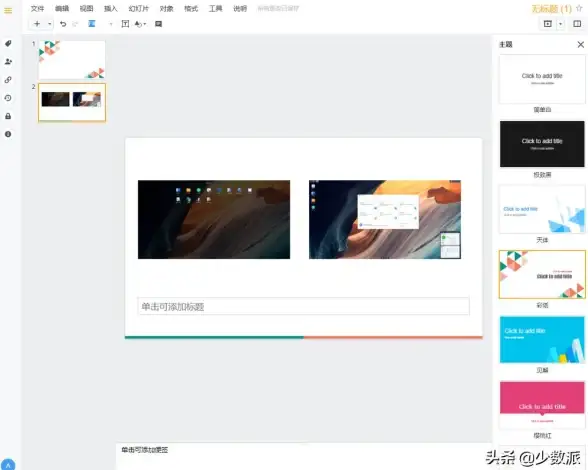Apply the 天体 blue theme
The image size is (588, 470).
pyautogui.click(x=542, y=209)
